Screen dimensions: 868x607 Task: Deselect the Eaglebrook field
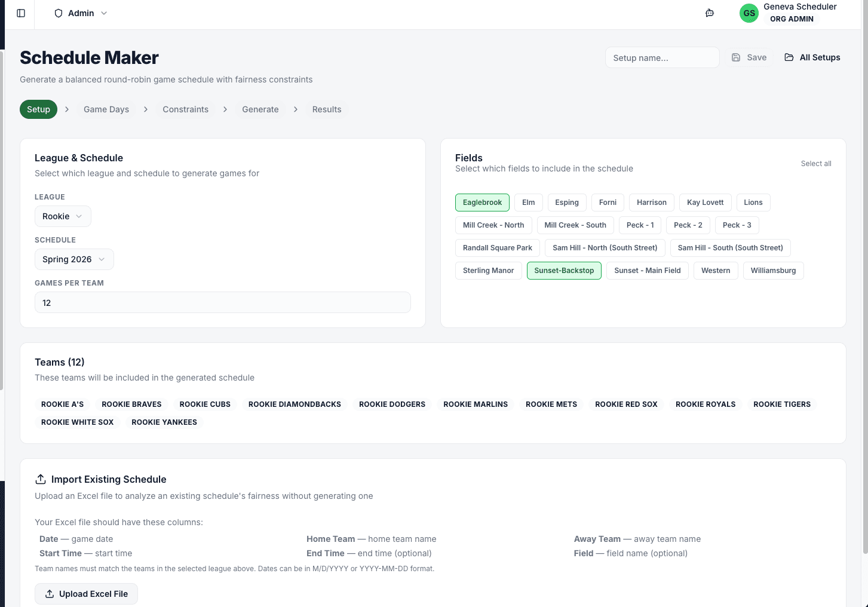[x=482, y=203]
